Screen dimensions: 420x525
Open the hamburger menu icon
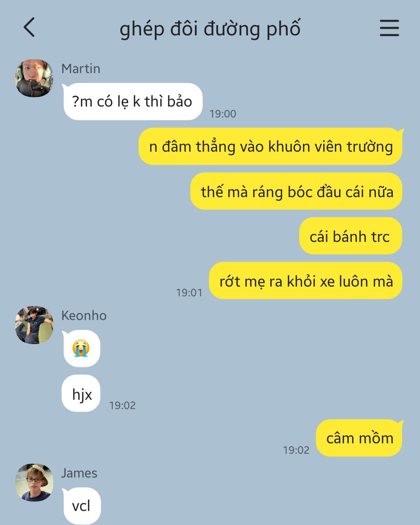pos(389,28)
